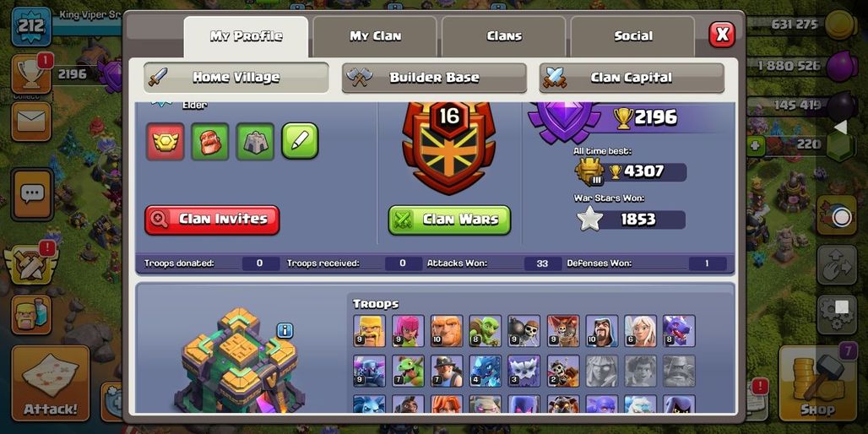Open the chat speech bubble

32,194
